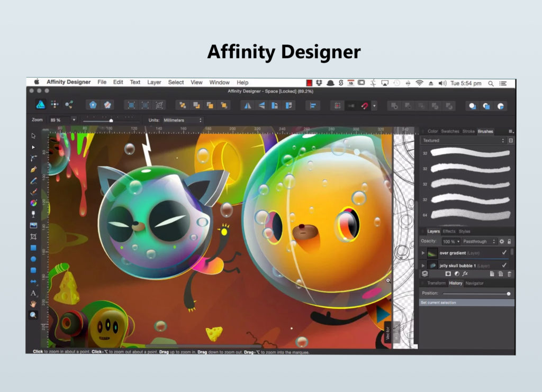
Task: Switch to the Swatches tab
Action: pyautogui.click(x=450, y=131)
